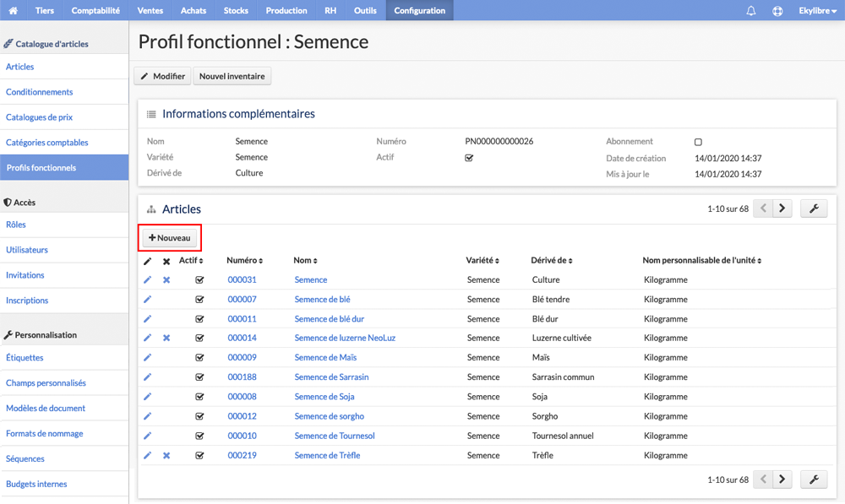Toggle Actif checkbox for article 000031
Viewport: 845px width, 504px height.
(x=199, y=280)
